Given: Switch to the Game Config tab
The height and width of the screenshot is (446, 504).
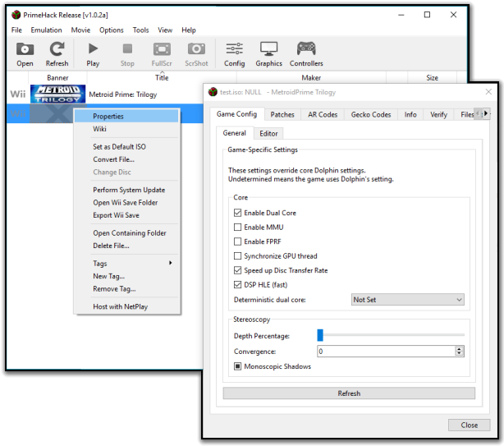Looking at the screenshot, I should (237, 114).
